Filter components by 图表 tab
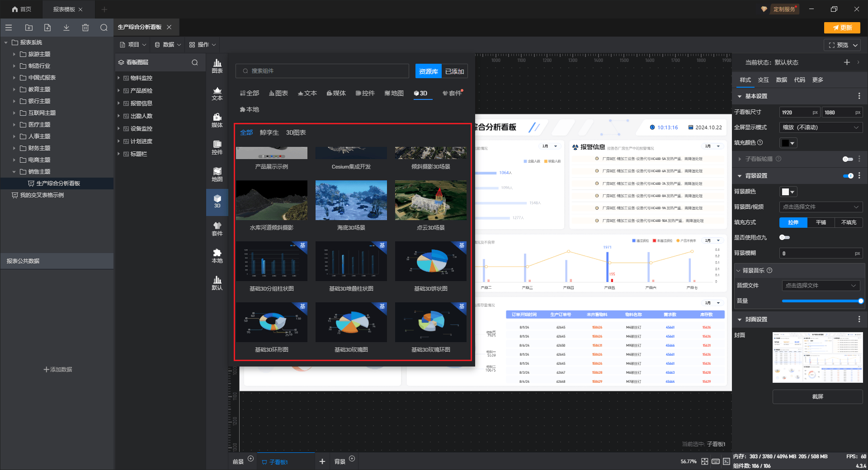 pyautogui.click(x=278, y=94)
